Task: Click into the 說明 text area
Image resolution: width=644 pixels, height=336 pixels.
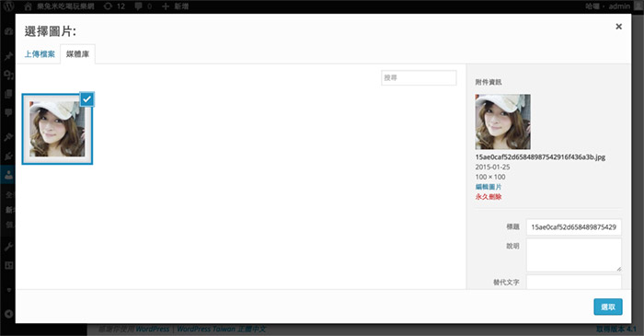Action: point(574,255)
